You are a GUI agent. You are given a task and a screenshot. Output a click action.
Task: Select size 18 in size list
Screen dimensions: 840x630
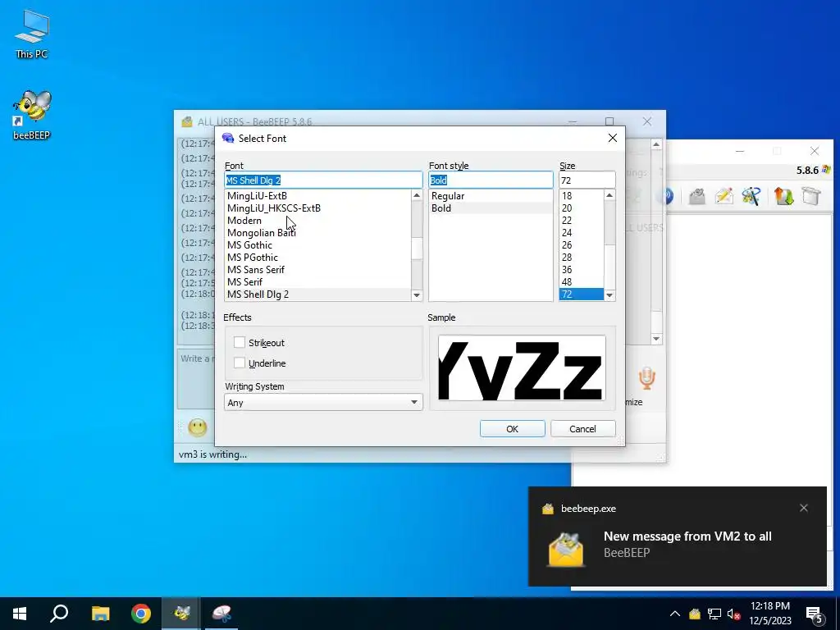582,195
